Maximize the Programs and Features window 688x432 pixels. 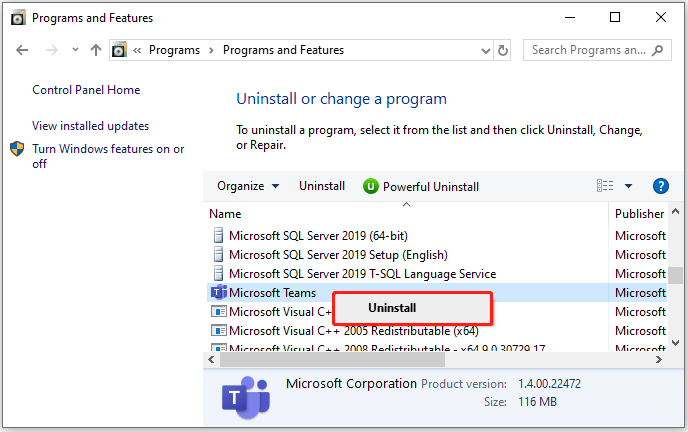(615, 18)
